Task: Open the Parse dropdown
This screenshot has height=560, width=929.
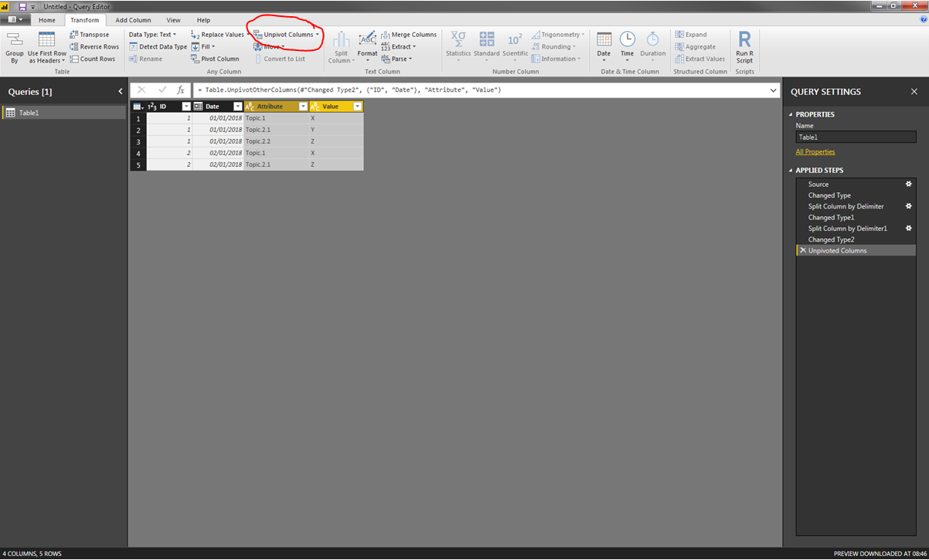Action: point(396,59)
